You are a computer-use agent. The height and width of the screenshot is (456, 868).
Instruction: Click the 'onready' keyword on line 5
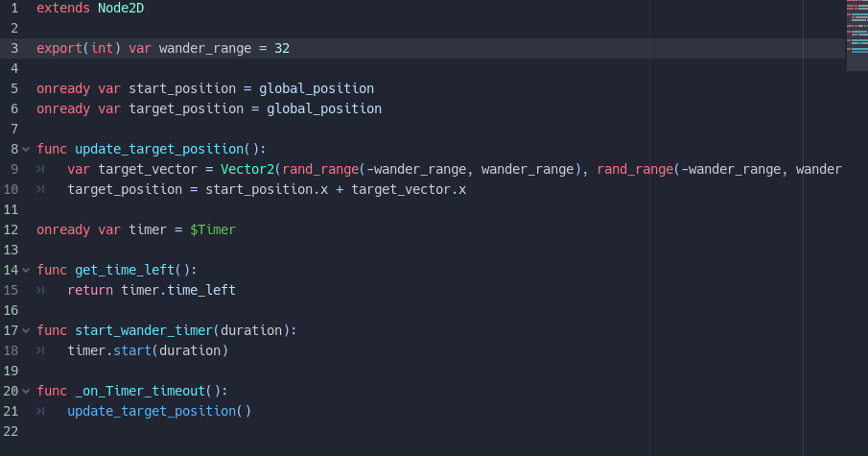point(63,88)
